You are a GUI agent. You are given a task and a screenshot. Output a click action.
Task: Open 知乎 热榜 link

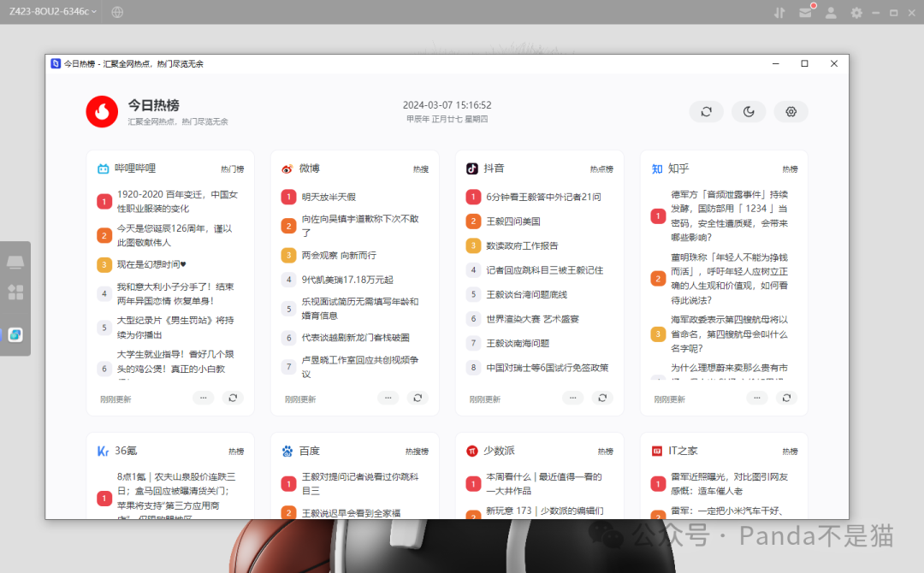[791, 169]
